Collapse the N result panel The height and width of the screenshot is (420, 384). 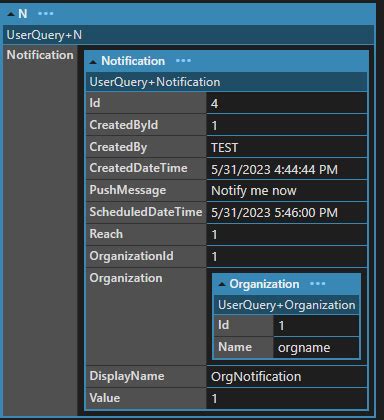click(x=11, y=14)
